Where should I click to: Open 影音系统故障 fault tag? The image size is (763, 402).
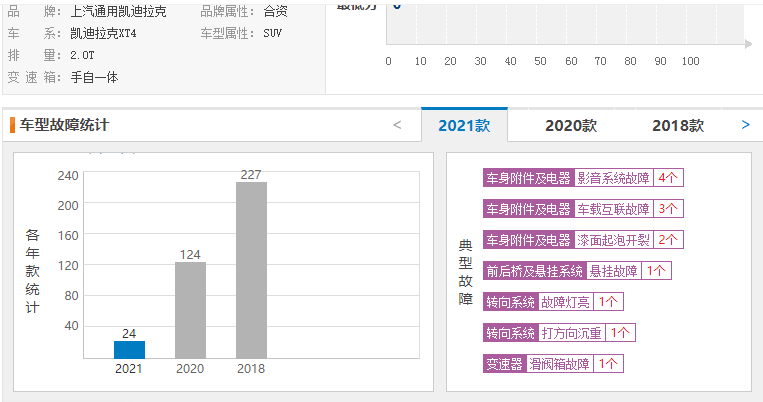click(x=613, y=178)
